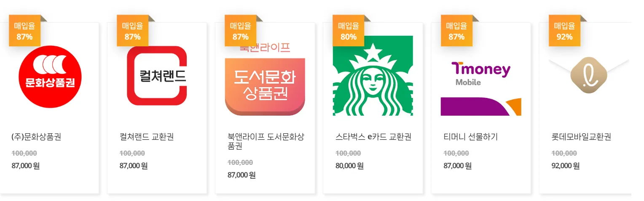
Task: Click the 87% badge on 티머니 card
Action: [x=456, y=31]
